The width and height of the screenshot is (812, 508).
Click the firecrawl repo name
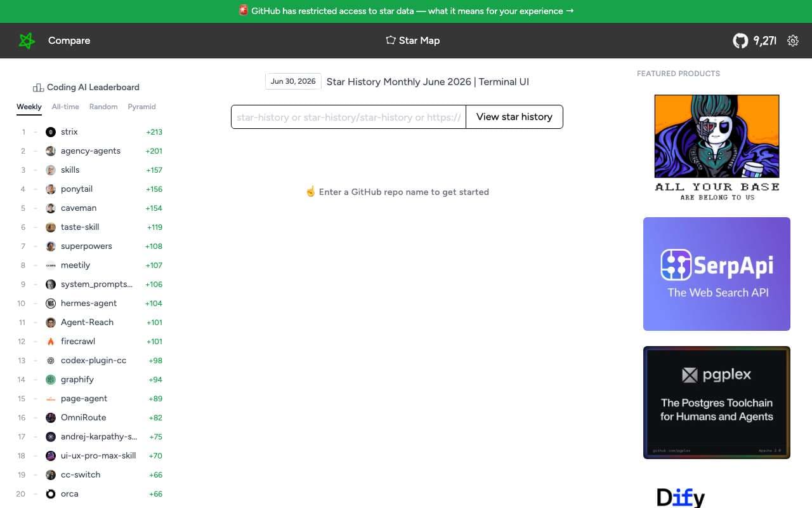tap(78, 342)
